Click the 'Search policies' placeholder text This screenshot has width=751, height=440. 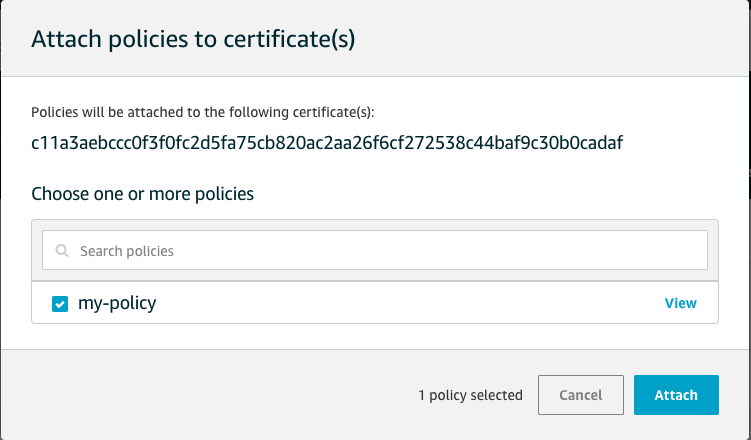click(127, 251)
